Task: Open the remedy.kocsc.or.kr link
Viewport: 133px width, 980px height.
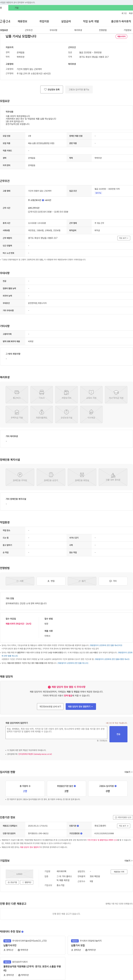Action: coord(35,754)
